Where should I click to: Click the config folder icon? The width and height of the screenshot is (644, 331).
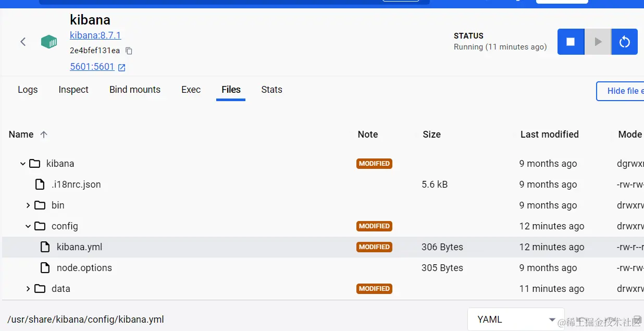(40, 226)
